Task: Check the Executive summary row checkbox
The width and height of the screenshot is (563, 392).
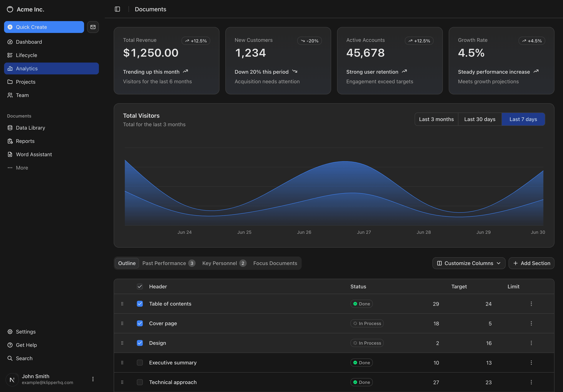Action: tap(140, 363)
